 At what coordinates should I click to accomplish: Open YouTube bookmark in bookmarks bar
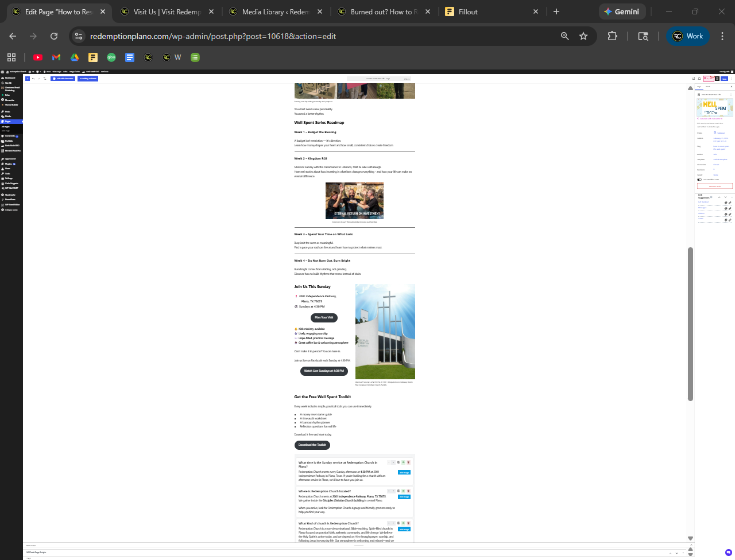pyautogui.click(x=38, y=57)
